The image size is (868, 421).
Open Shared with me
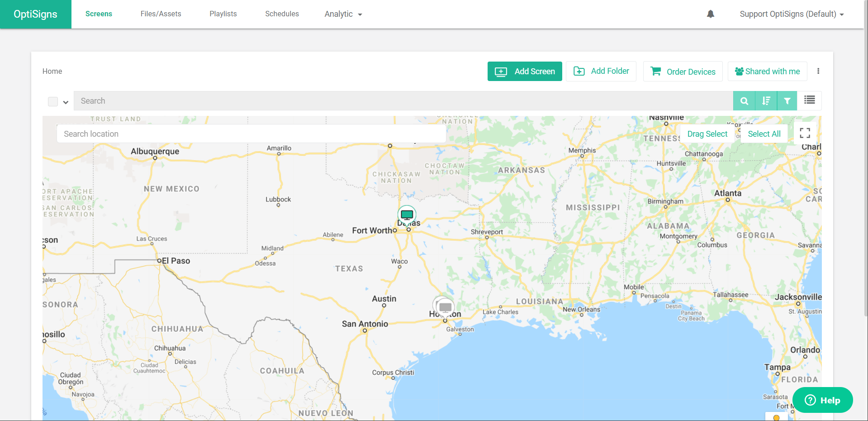[x=767, y=72]
